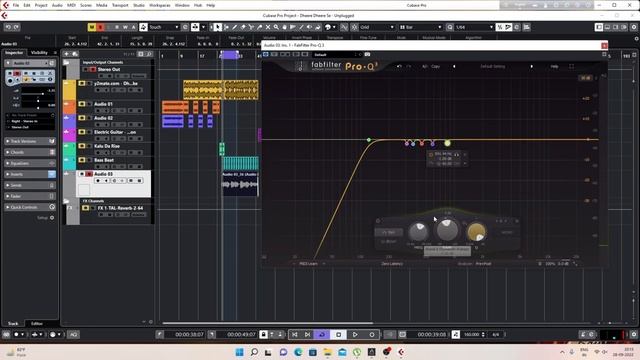Expand Chords inspector section
Image resolution: width=640 pixels, height=360 pixels.
point(30,152)
